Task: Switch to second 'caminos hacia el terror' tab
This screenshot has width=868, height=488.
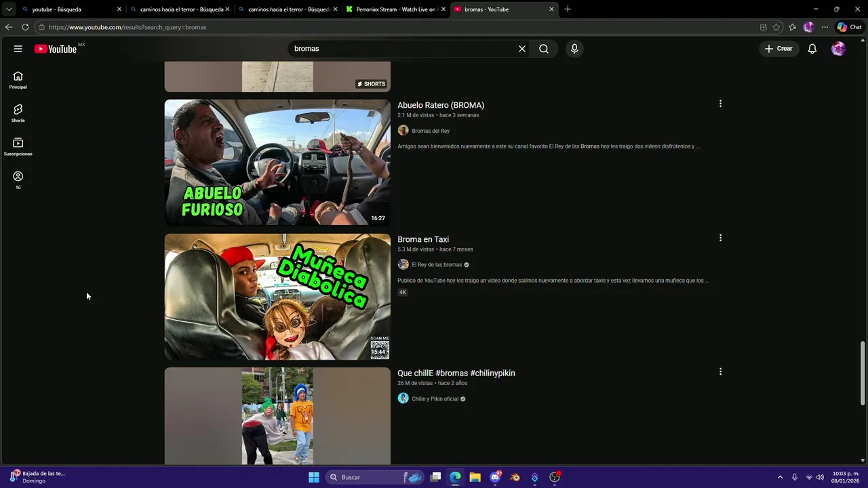Action: pyautogui.click(x=288, y=9)
